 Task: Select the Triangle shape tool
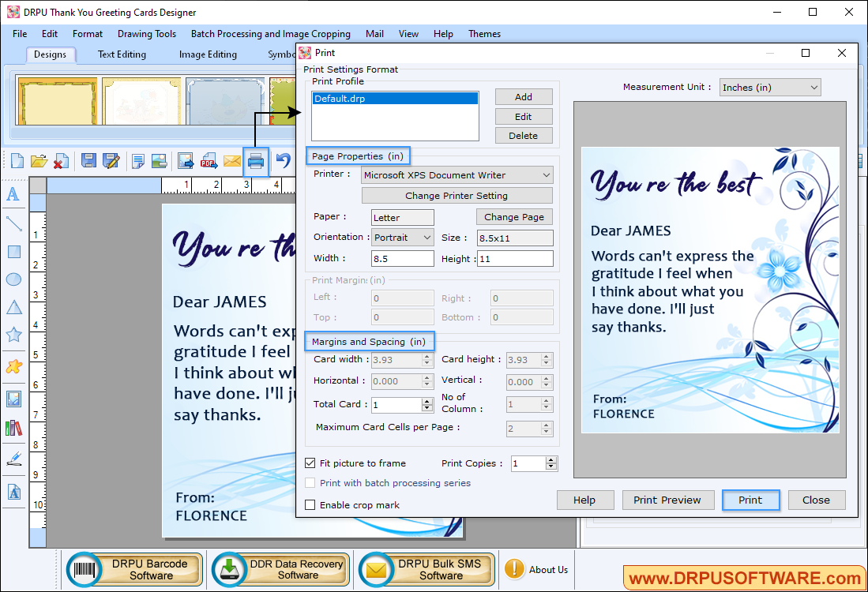point(13,307)
